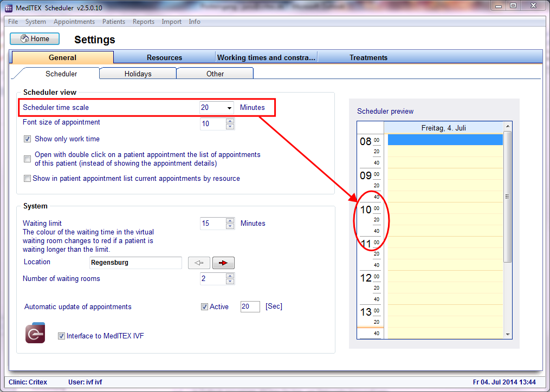Screen dimensions: 550x392
Task: Increase font size of appointment
Action: point(230,121)
